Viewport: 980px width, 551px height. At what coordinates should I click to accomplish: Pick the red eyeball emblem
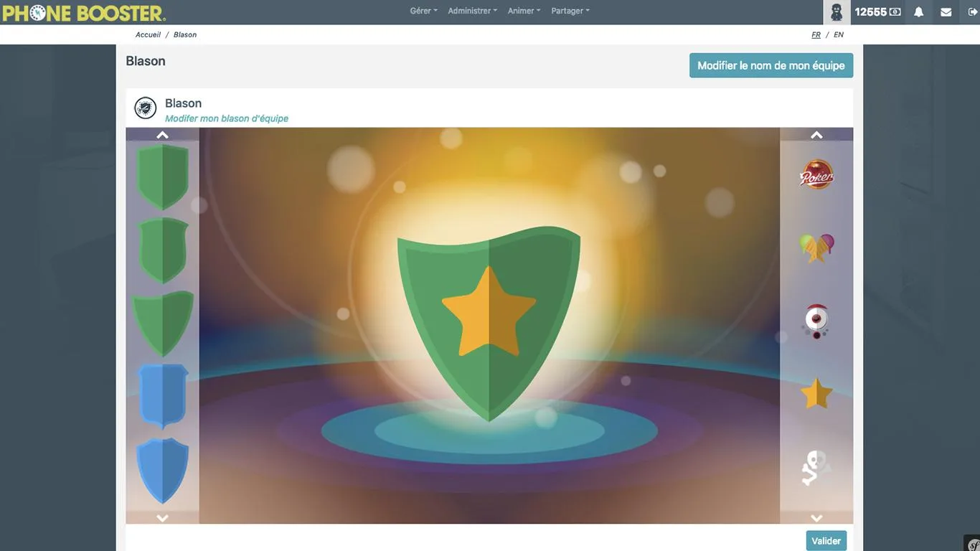click(816, 321)
